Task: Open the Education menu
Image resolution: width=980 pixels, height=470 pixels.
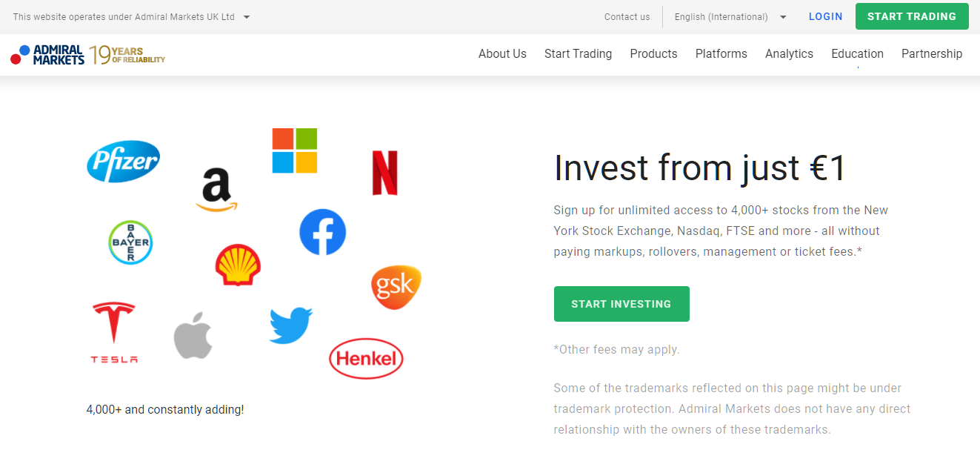Action: pyautogui.click(x=857, y=54)
